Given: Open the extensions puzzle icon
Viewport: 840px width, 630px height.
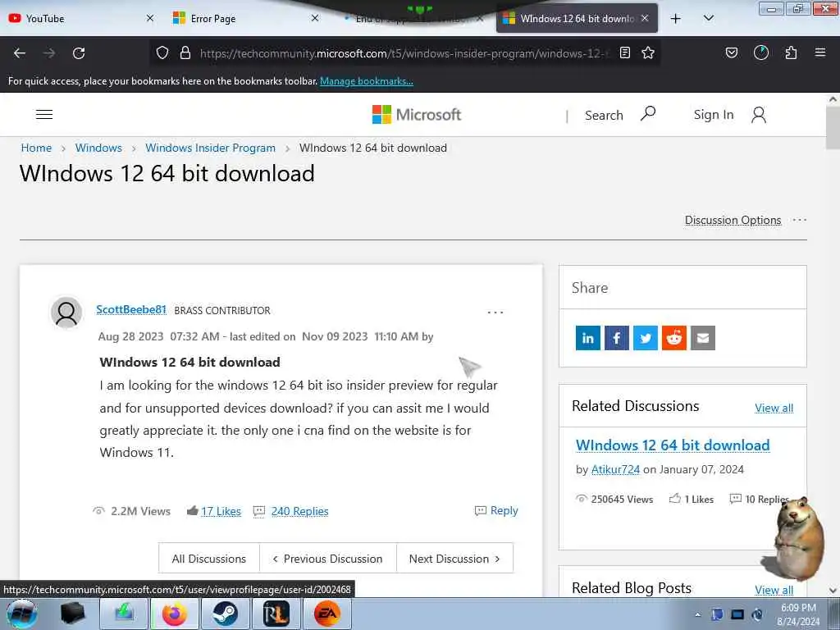Looking at the screenshot, I should (791, 52).
